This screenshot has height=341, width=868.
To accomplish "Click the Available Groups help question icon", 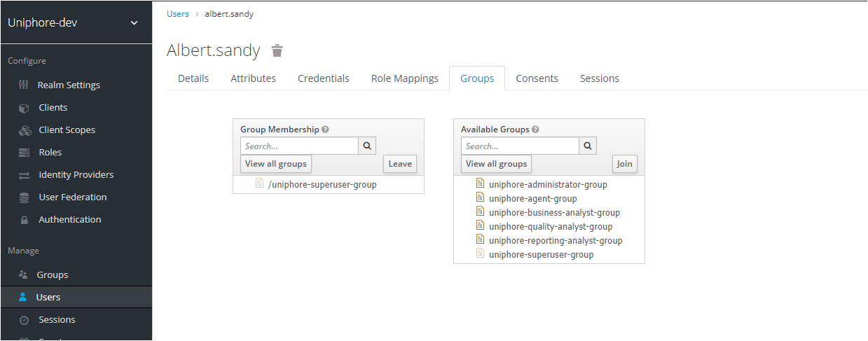I will 535,130.
